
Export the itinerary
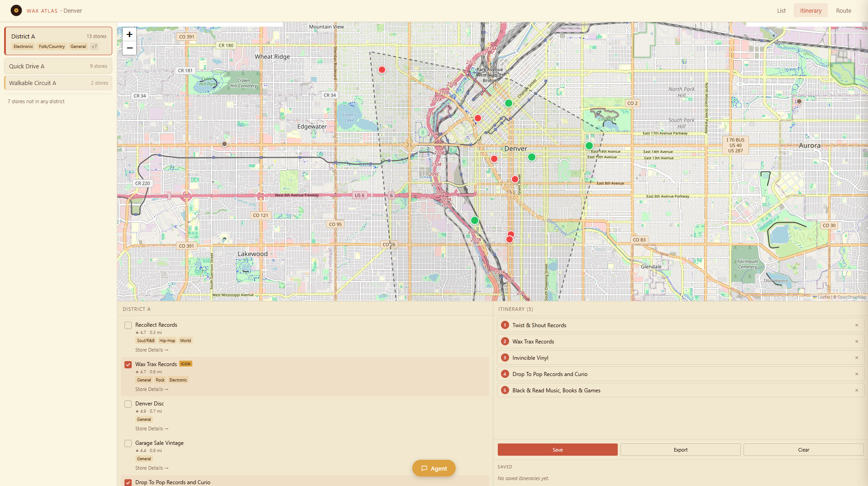(681, 450)
